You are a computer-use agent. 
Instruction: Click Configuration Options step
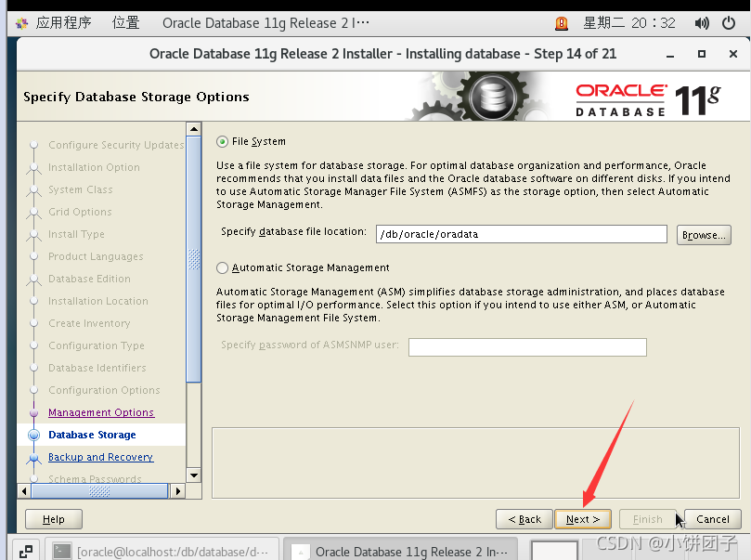104,390
